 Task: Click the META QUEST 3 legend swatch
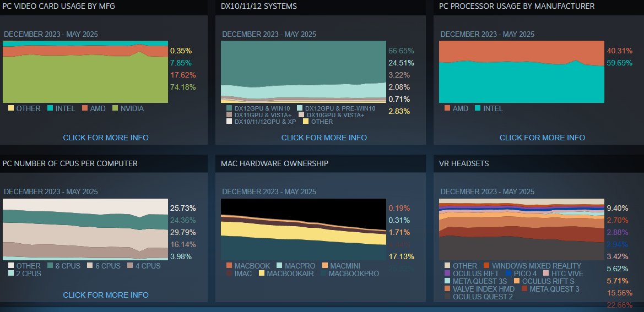click(523, 289)
